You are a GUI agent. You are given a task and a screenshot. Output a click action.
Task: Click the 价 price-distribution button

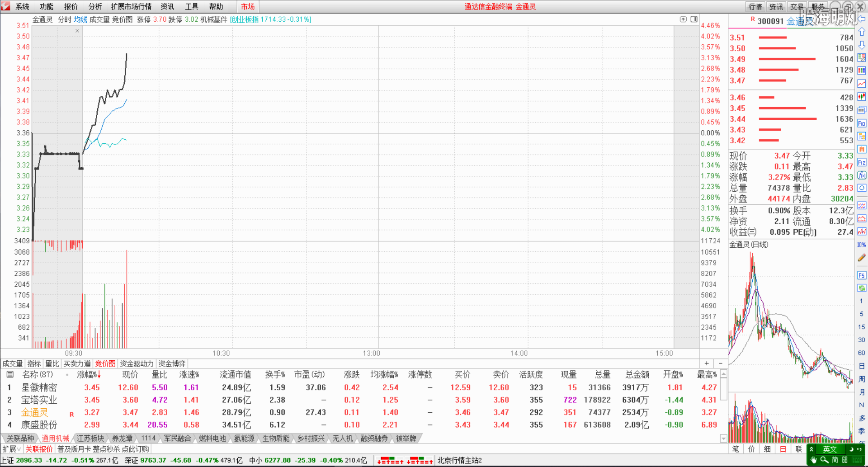(x=751, y=449)
